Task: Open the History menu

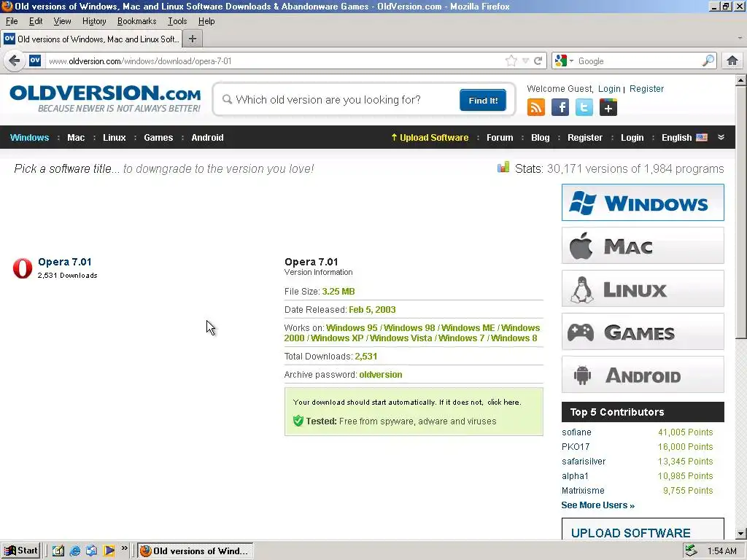Action: [94, 21]
